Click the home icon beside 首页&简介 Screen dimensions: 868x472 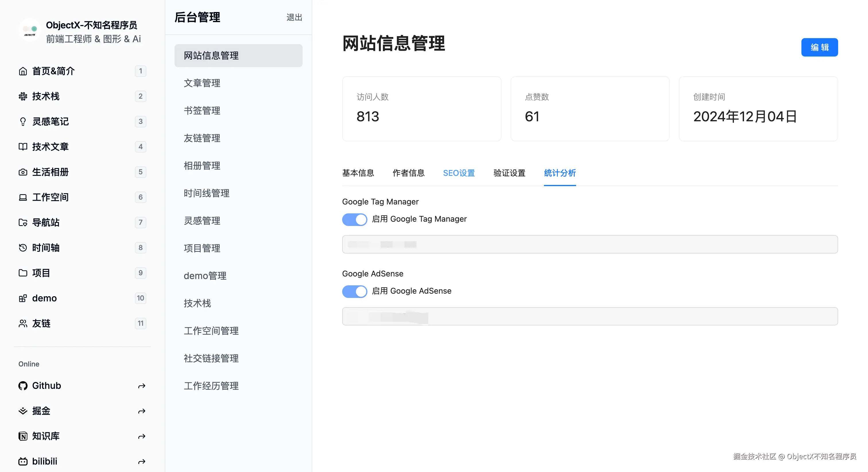(x=23, y=71)
